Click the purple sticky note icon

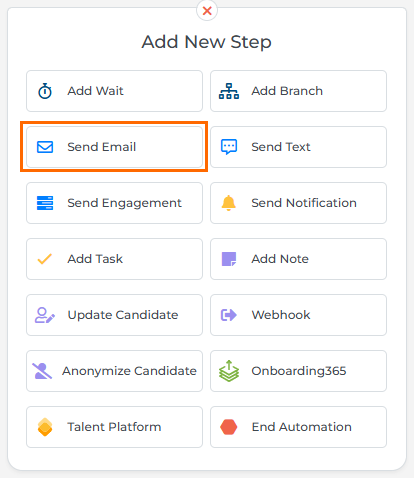[x=229, y=259]
